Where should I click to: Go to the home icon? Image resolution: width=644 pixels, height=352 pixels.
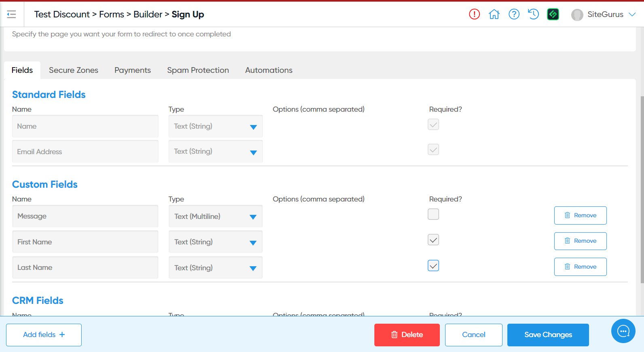point(494,14)
